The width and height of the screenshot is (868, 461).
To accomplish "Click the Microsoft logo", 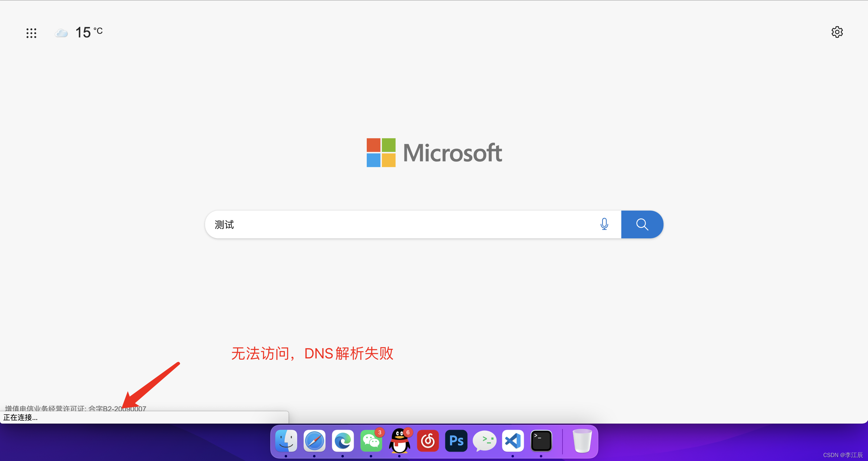I will tap(434, 152).
